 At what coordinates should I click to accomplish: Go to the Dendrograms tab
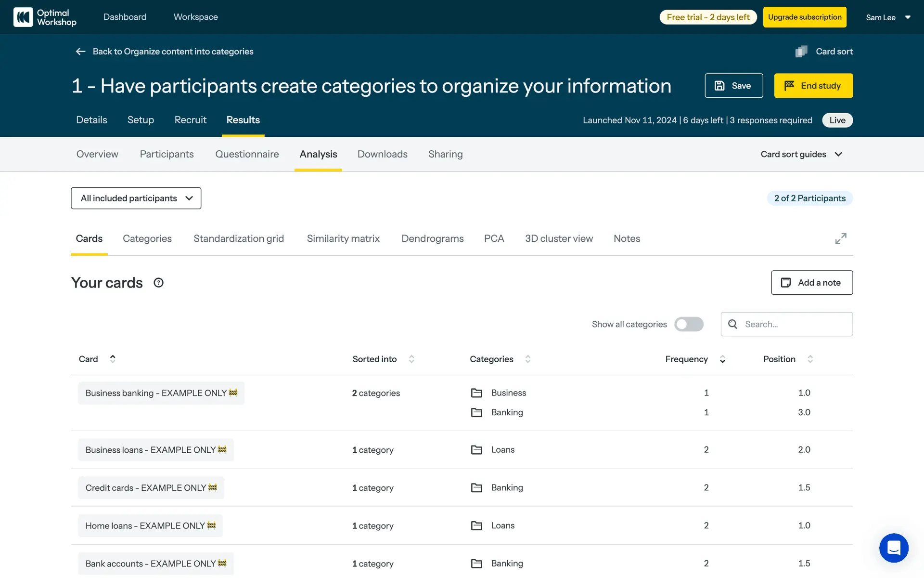[432, 239]
